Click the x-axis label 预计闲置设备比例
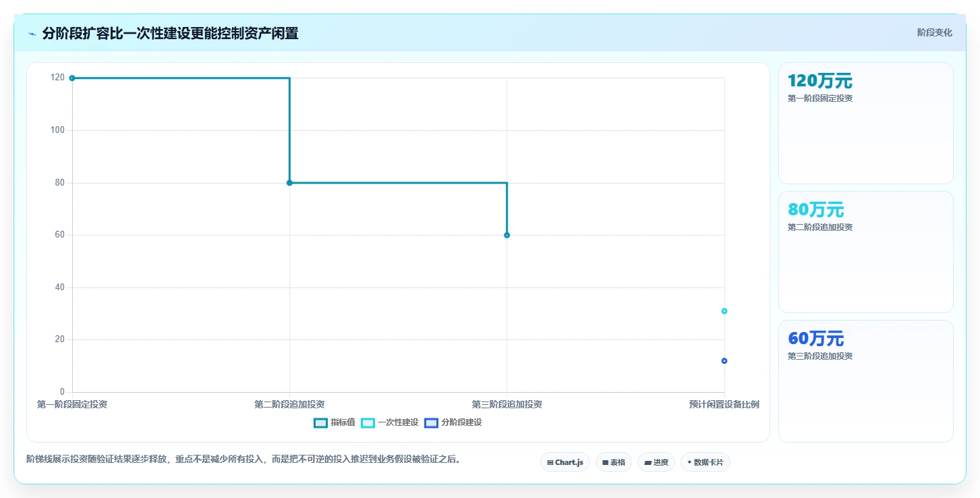 coord(724,405)
